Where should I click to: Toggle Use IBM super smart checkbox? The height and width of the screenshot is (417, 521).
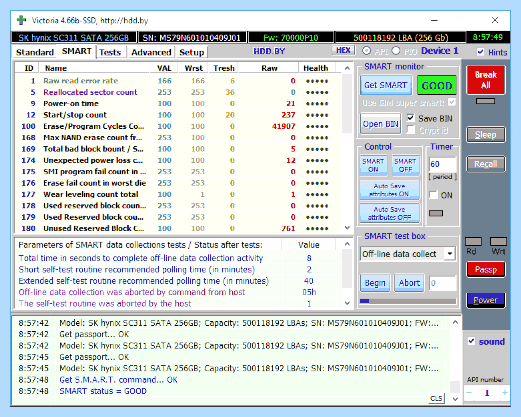(452, 102)
